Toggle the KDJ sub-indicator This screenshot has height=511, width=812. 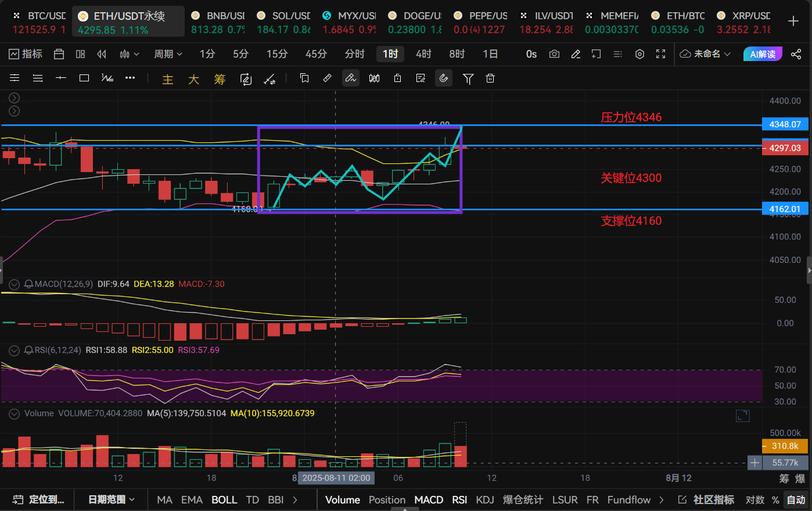click(x=485, y=499)
